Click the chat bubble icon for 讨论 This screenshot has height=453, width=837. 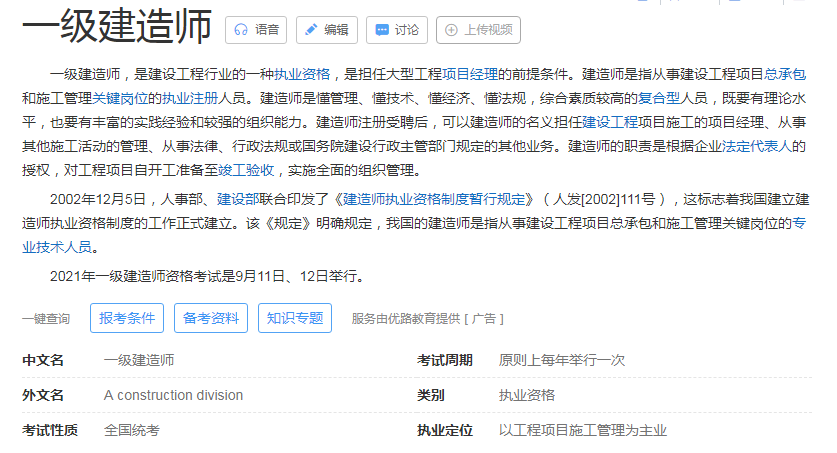point(382,30)
